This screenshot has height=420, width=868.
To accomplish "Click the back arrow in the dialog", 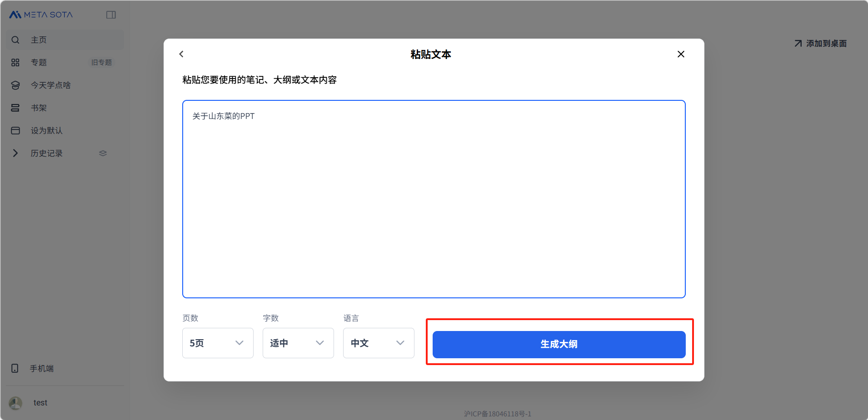I will click(181, 54).
